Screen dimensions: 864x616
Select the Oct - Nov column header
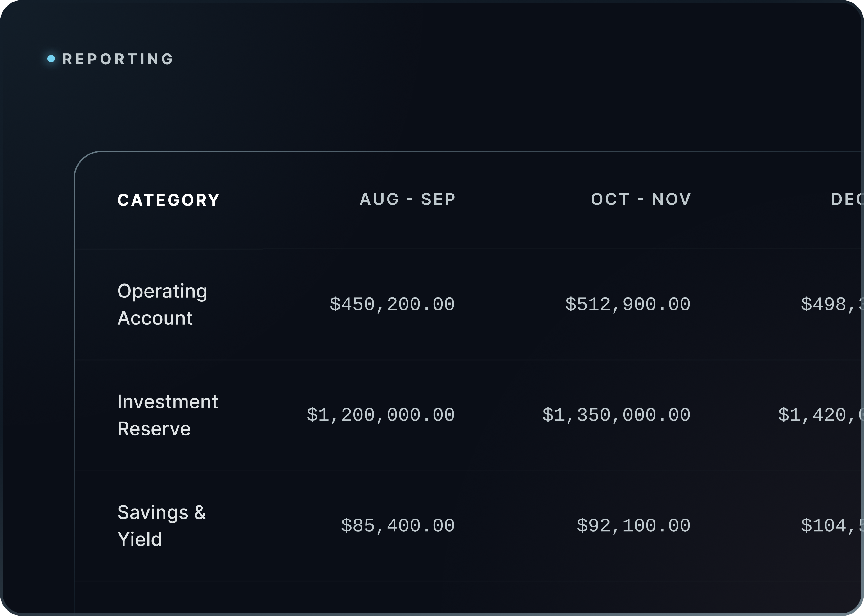point(641,199)
